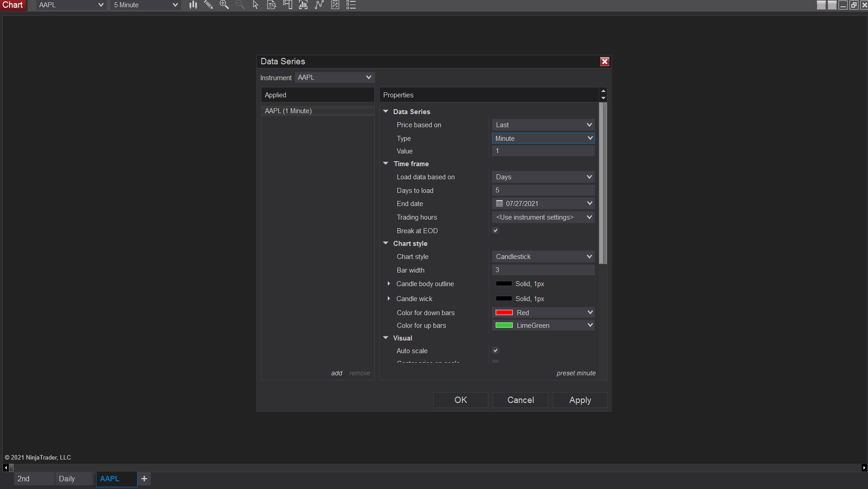Image resolution: width=868 pixels, height=489 pixels.
Task: Pick the Color for up bars LimeGreen swatch
Action: 504,326
